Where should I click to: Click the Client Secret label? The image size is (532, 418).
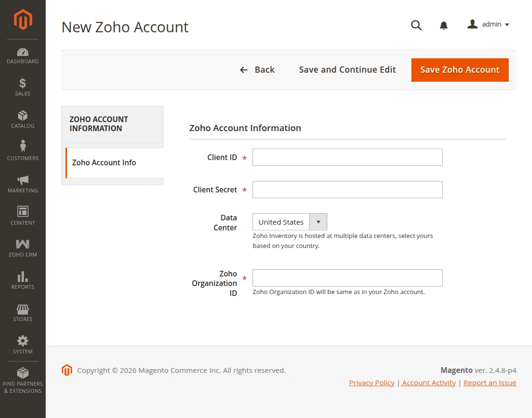[215, 190]
